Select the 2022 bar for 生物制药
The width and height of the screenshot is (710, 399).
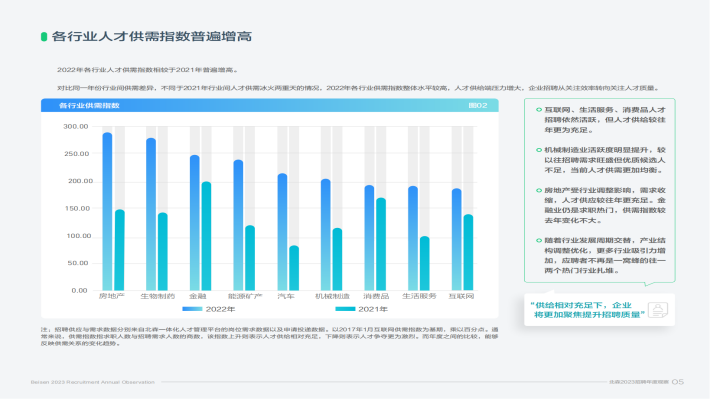(x=151, y=214)
